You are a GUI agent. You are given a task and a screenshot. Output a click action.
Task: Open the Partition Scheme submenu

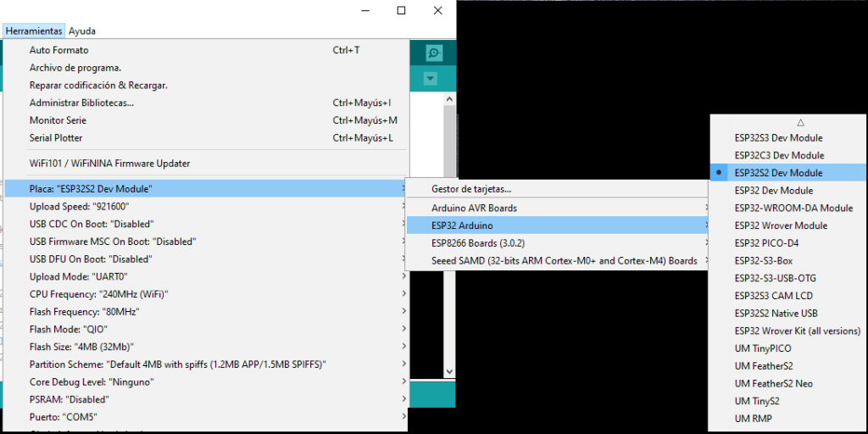pos(177,364)
